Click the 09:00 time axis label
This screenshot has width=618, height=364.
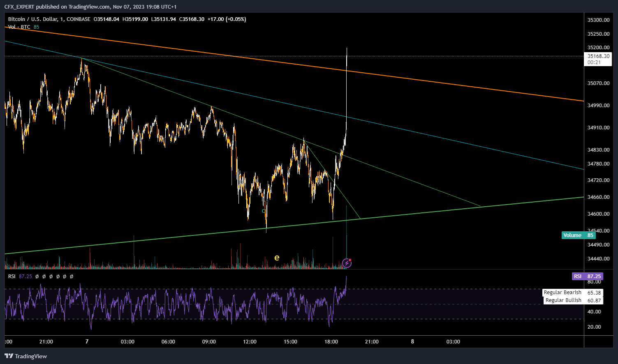[x=209, y=342]
